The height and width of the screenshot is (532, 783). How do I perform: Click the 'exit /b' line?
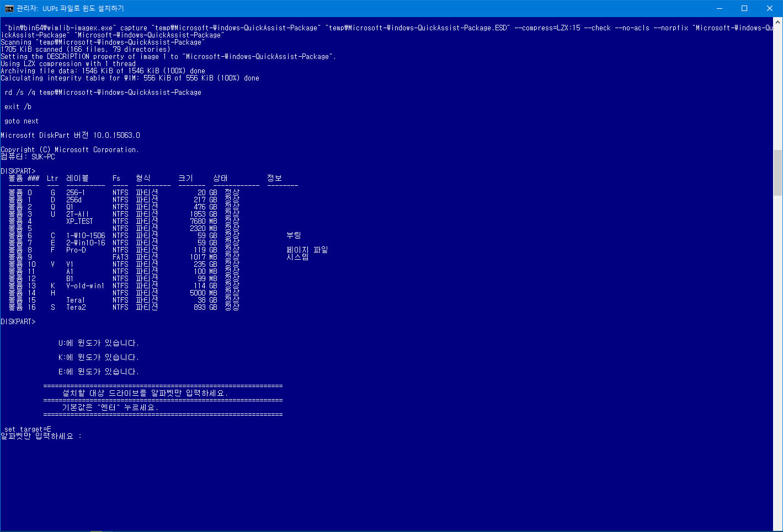pyautogui.click(x=18, y=106)
